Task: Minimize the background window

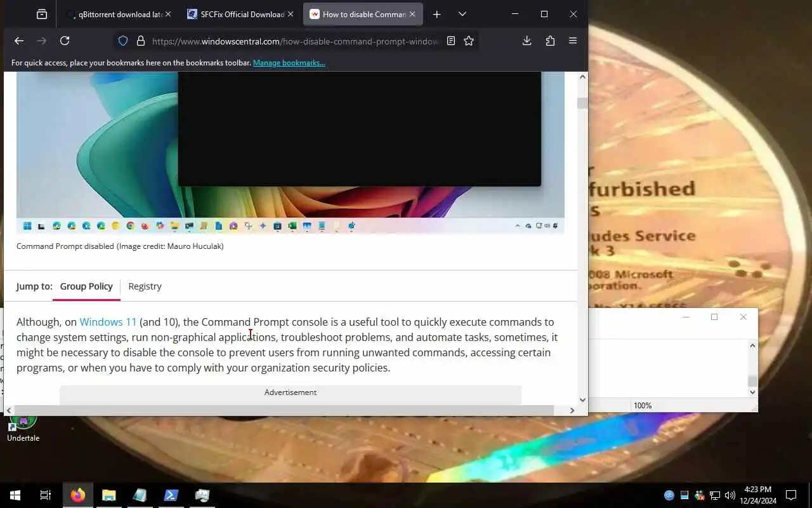Action: pos(685,317)
